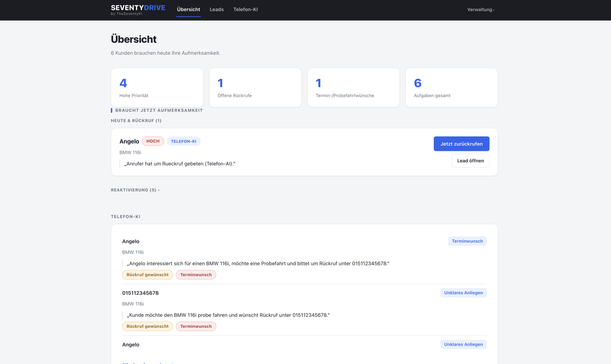The image size is (611, 364).
Task: Select the Offene Rückrufe stat card
Action: (255, 88)
